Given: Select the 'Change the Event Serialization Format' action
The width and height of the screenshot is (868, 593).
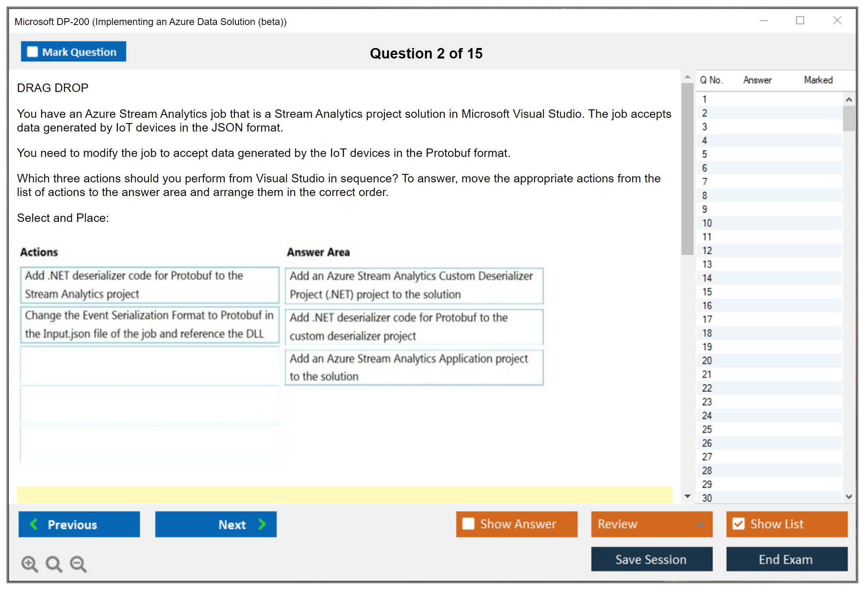Looking at the screenshot, I should pos(149,324).
